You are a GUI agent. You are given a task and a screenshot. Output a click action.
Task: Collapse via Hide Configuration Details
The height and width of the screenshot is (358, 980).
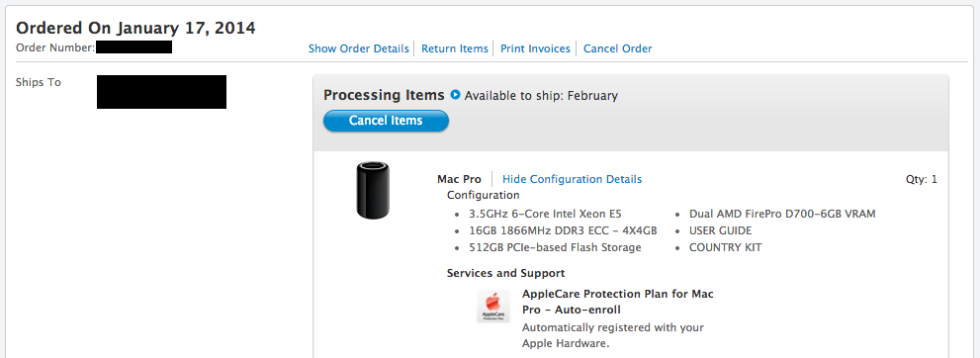(572, 179)
